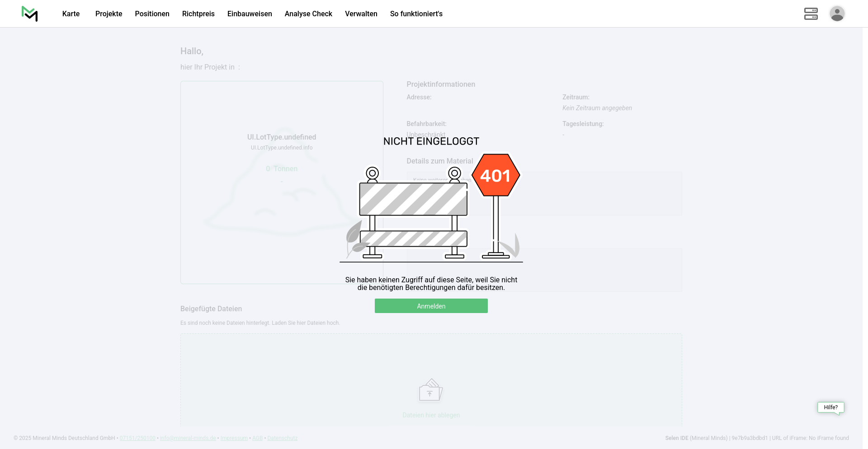
Task: Open the Positionen page
Action: [x=152, y=14]
